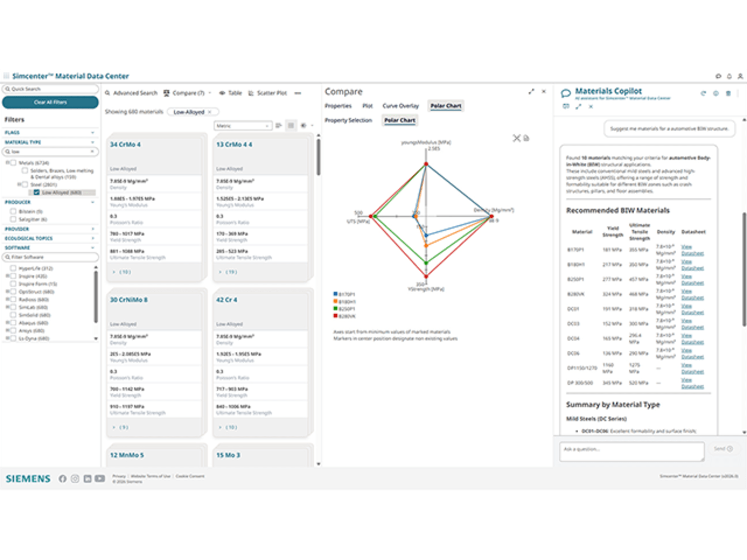The width and height of the screenshot is (747, 560).
Task: Close the Compare panel
Action: click(x=544, y=91)
